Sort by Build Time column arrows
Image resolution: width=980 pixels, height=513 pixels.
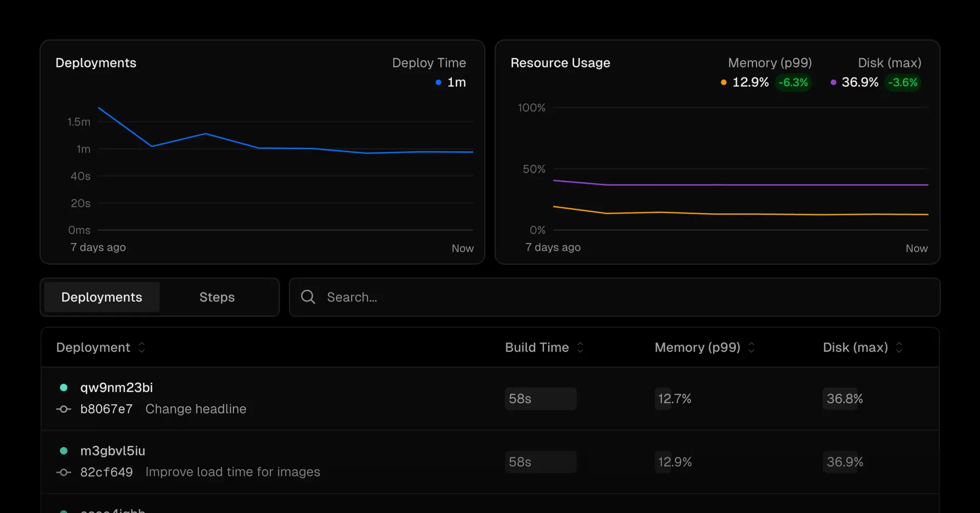click(580, 348)
